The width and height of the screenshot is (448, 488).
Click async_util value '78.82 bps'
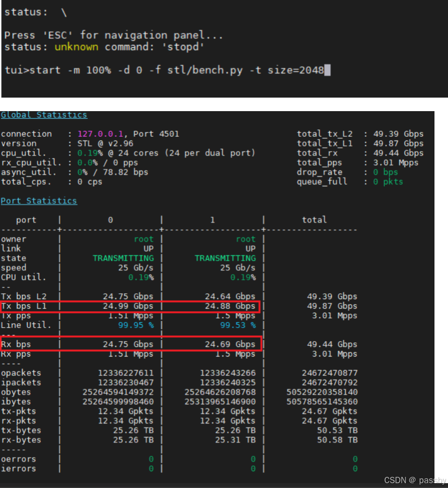pos(126,172)
